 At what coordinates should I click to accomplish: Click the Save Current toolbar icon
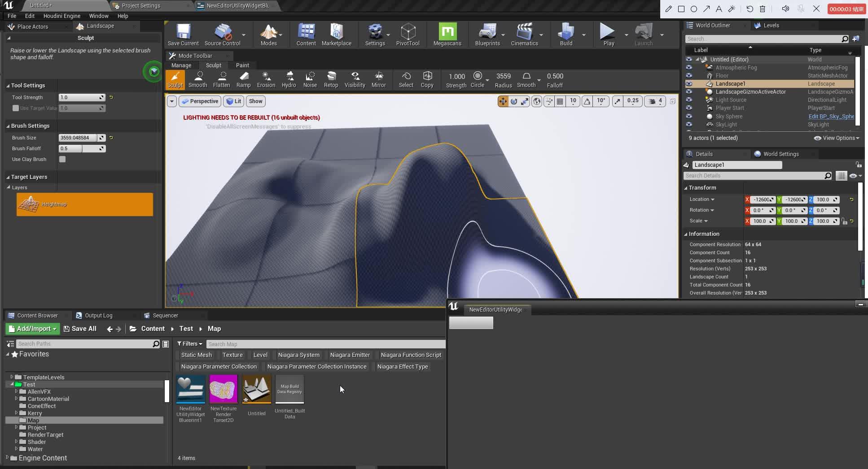coord(183,35)
